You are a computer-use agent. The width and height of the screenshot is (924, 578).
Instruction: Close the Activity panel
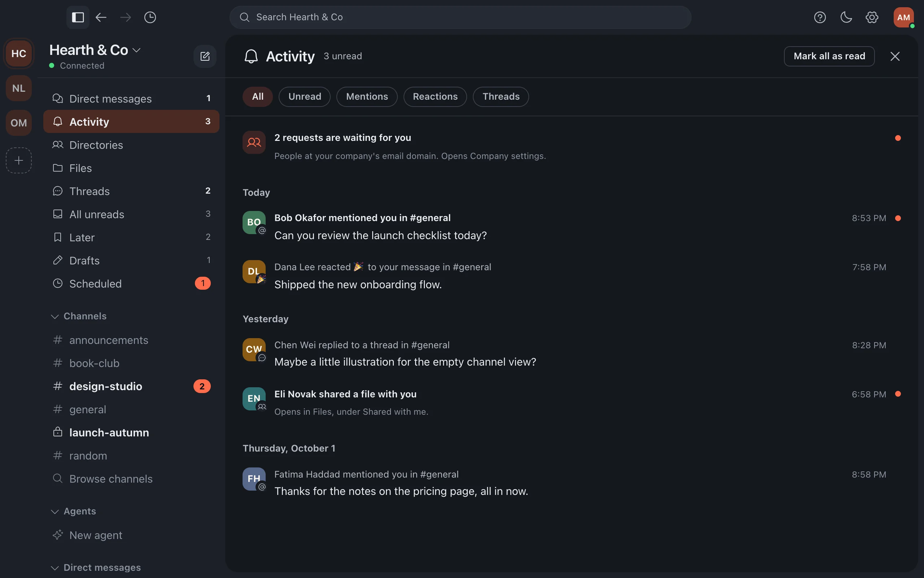pos(895,56)
